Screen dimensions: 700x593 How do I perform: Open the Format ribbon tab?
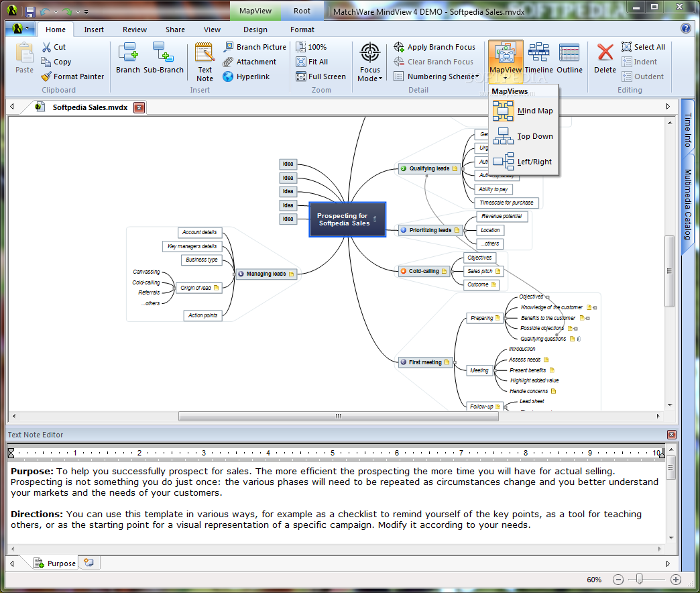[302, 30]
